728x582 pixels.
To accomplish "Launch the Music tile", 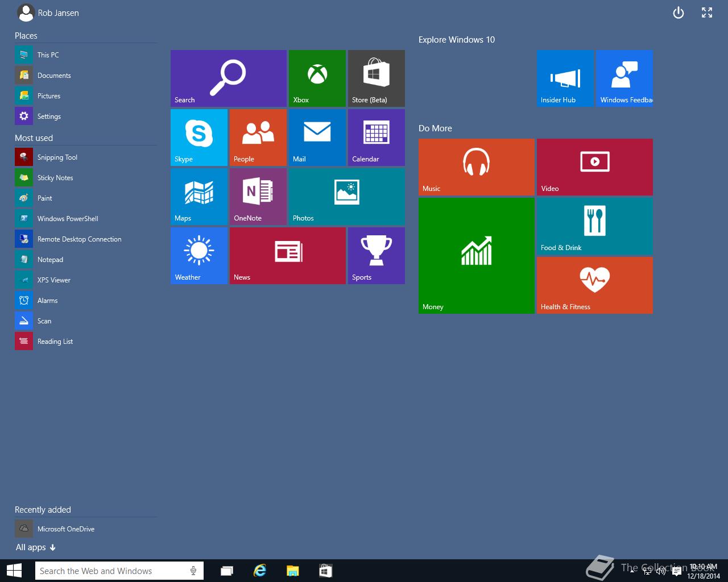I will [477, 167].
